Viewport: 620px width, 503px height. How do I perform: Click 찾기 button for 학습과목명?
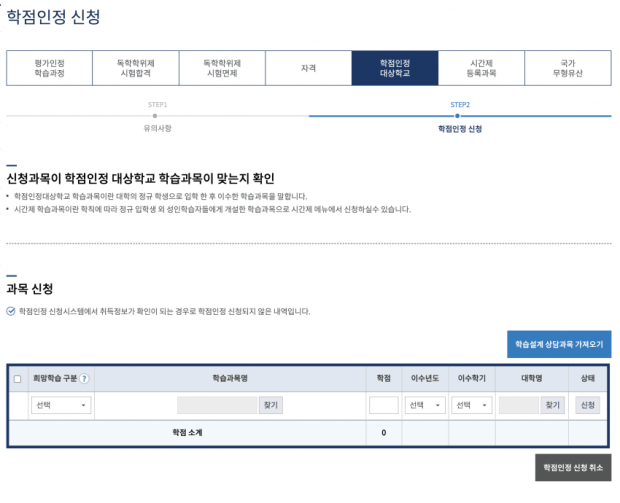pyautogui.click(x=271, y=405)
